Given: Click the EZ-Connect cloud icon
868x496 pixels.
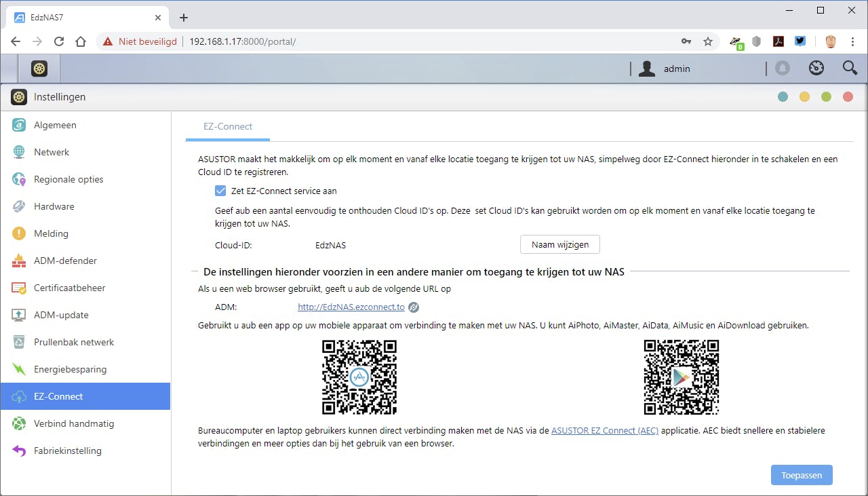Looking at the screenshot, I should pos(20,396).
